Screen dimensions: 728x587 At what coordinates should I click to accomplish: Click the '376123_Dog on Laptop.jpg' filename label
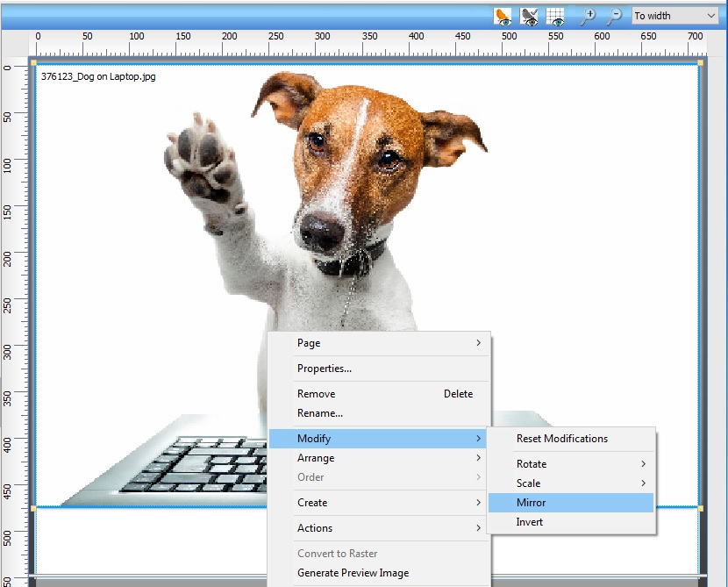(x=98, y=76)
